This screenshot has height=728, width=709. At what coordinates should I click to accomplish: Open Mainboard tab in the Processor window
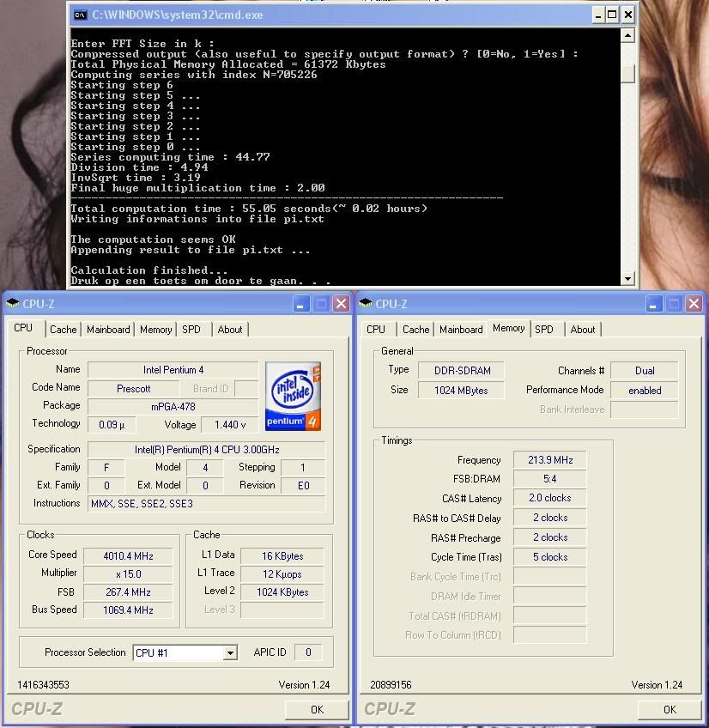pyautogui.click(x=108, y=330)
